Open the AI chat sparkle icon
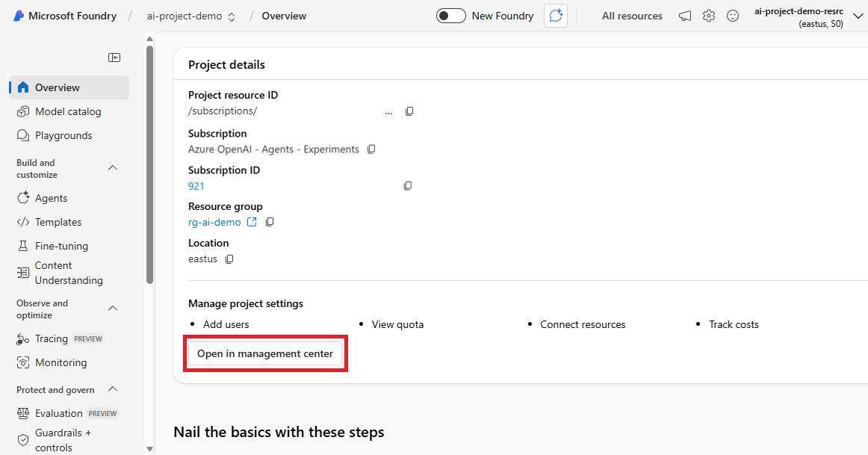The image size is (868, 455). 556,16
